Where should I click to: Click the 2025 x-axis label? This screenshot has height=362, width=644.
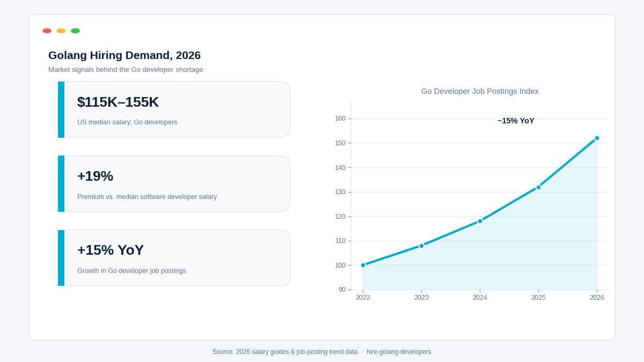point(538,298)
